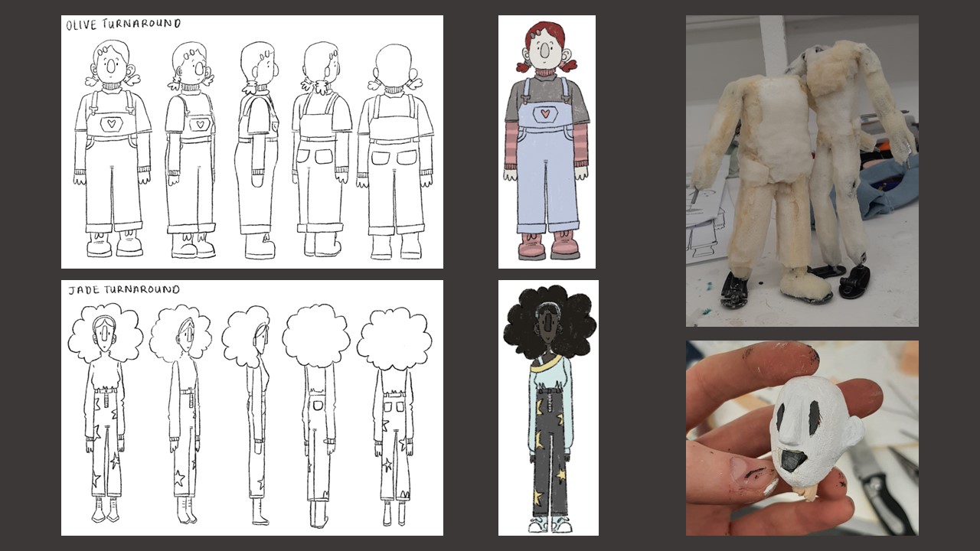Select Olive's side profile drawing
This screenshot has width=980, height=551.
pyautogui.click(x=258, y=149)
